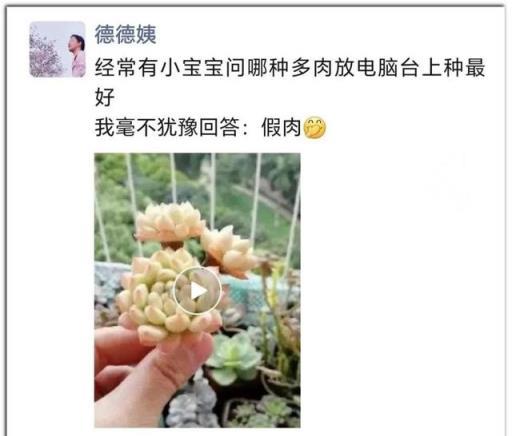
Task: Tap the 德德姨 username link
Action: point(125,34)
